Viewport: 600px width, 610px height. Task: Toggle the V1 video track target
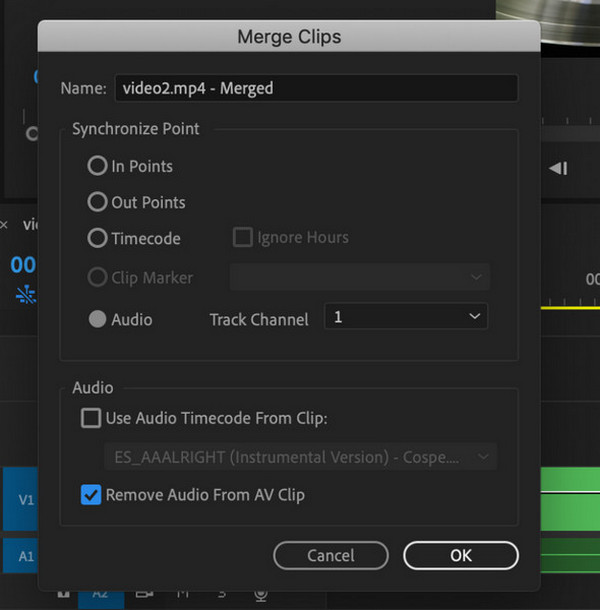21,499
